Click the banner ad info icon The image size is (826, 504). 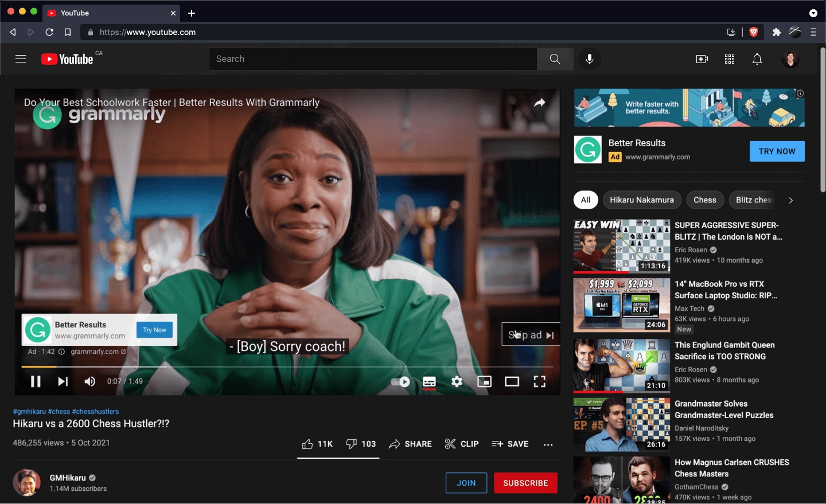pyautogui.click(x=800, y=93)
